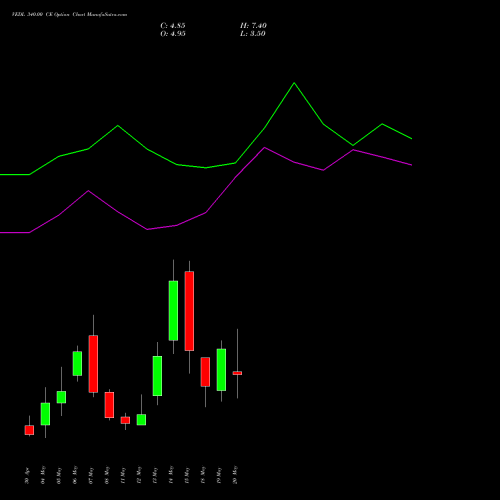Click the green candlestick for 06 May
Viewport: 500px width, 500px height.
click(77, 364)
